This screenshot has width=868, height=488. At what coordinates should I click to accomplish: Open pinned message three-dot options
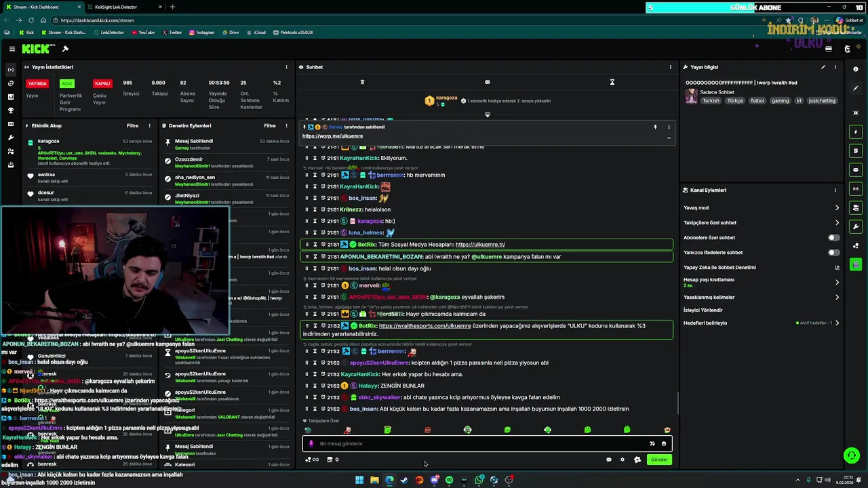click(669, 127)
